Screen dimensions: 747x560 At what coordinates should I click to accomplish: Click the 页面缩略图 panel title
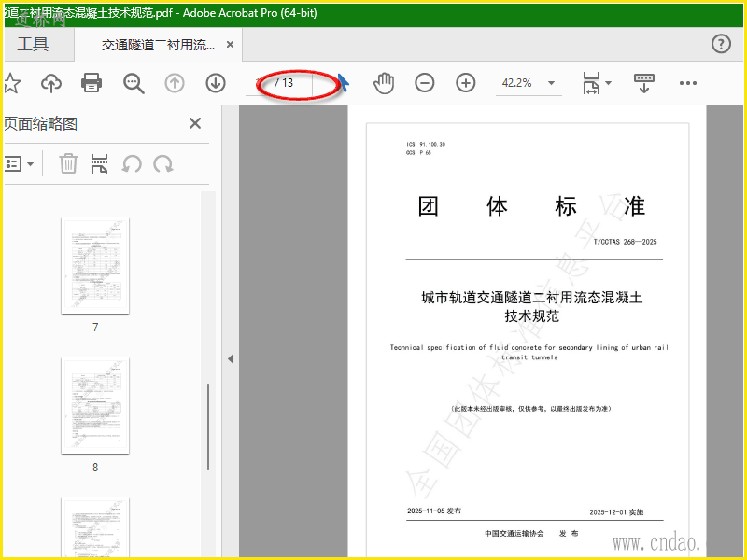40,124
